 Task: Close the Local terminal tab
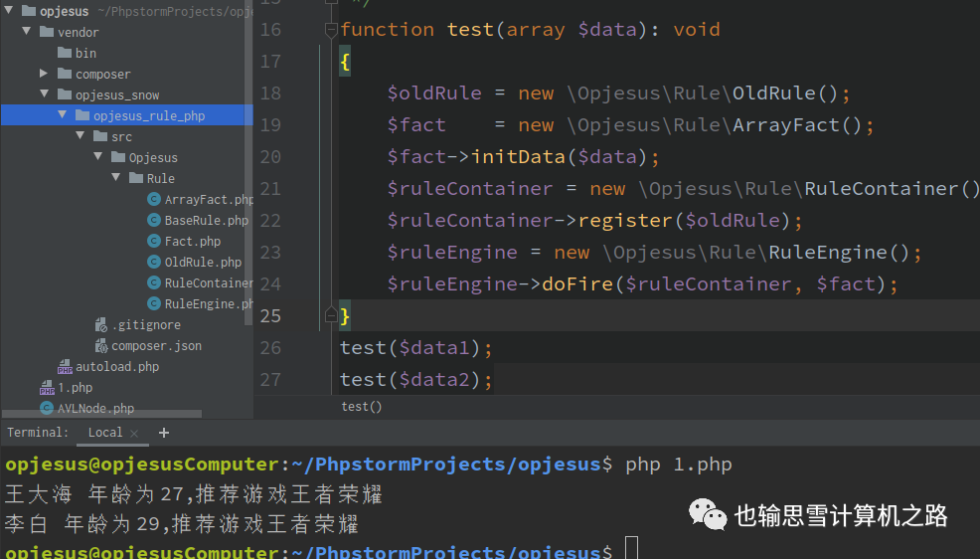(x=135, y=434)
